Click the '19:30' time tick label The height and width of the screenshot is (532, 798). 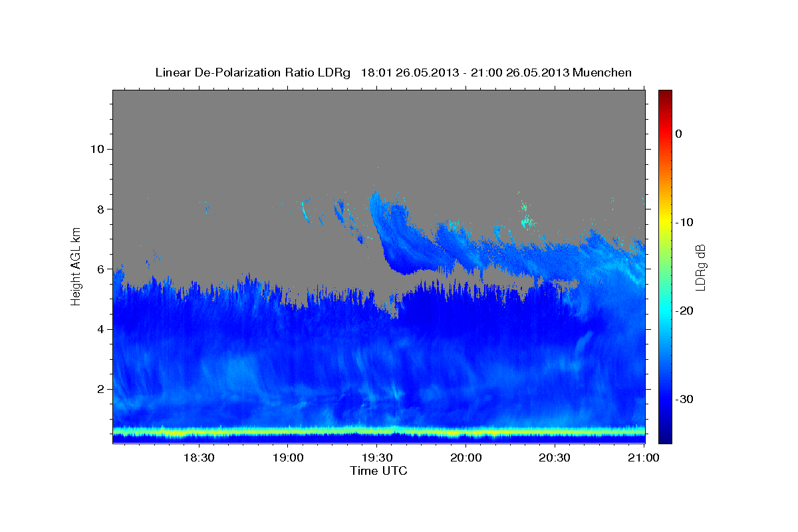coord(376,458)
